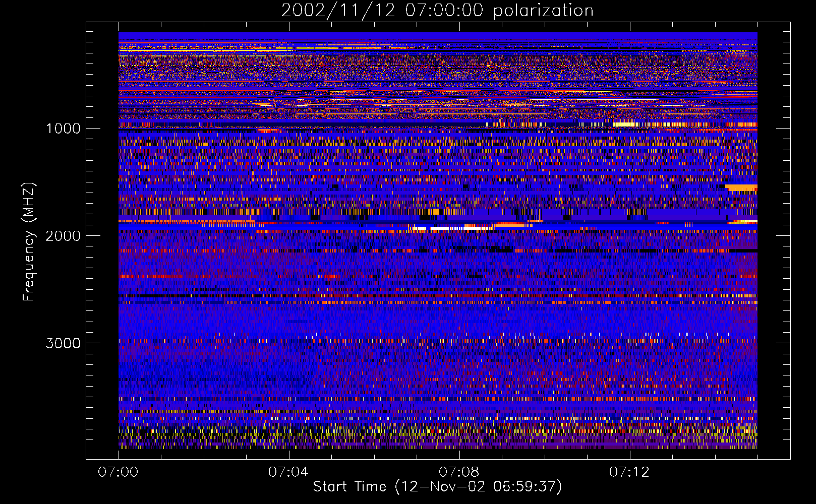Click the 07:12 time axis label
816x504 pixels.
click(629, 472)
